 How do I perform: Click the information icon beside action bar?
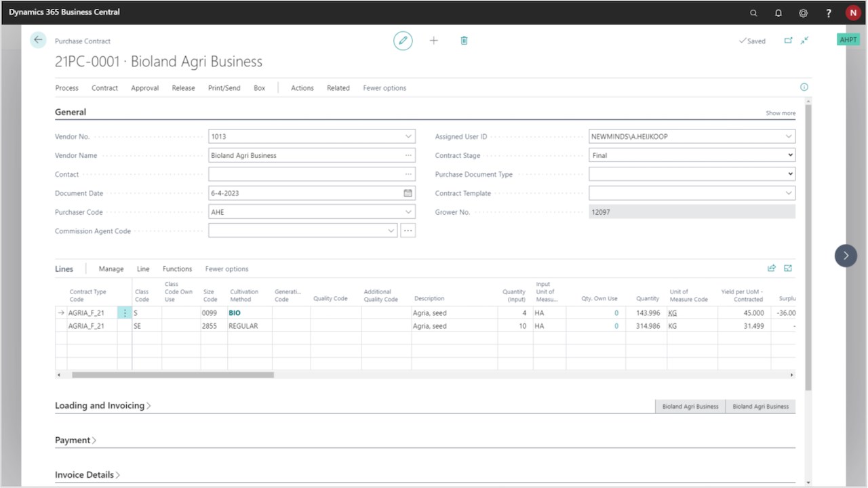pyautogui.click(x=804, y=87)
